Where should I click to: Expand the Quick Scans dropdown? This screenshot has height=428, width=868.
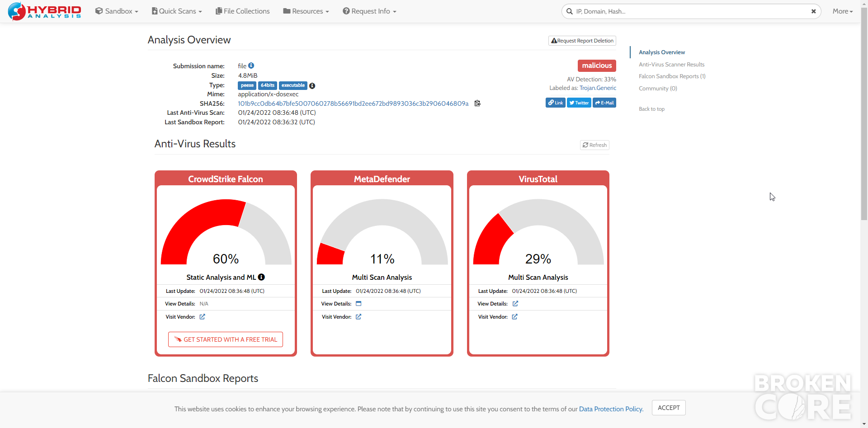point(177,11)
